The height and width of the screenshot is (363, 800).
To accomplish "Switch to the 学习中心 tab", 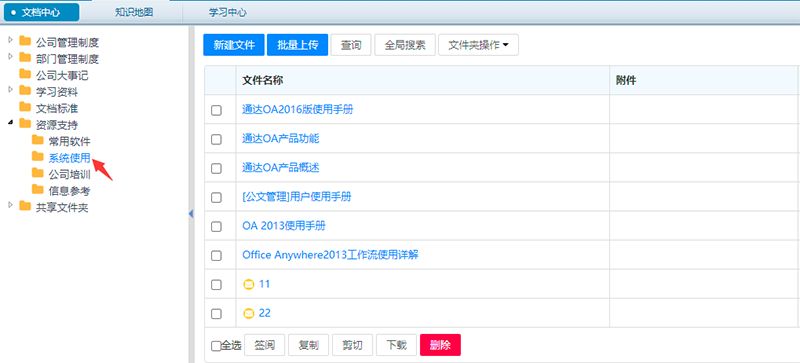I will (228, 12).
